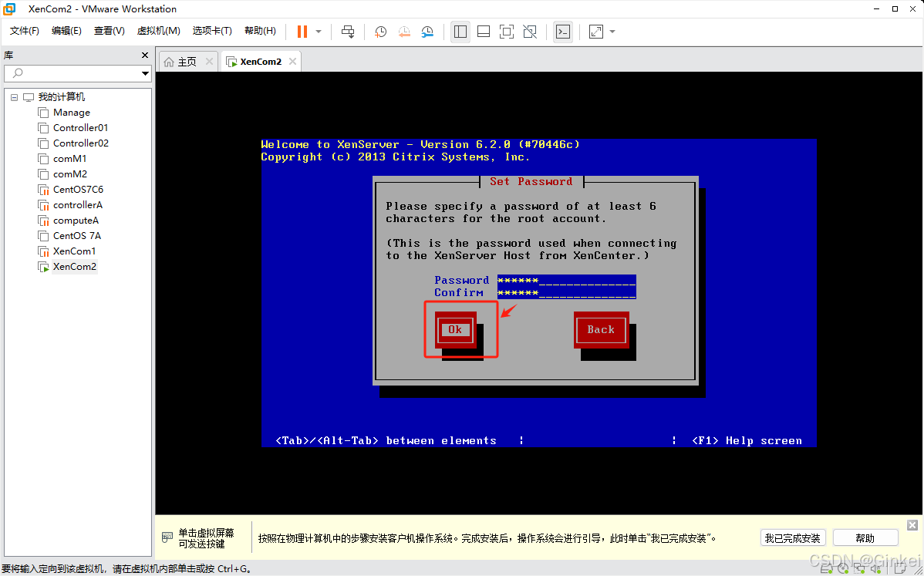The image size is (924, 576).
Task: Click the 帮助 button in install bar
Action: [x=865, y=537]
